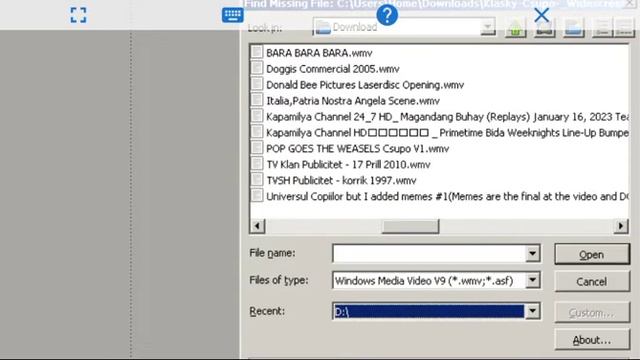
Task: Close the Find Missing File dialog
Action: pyautogui.click(x=631, y=4)
